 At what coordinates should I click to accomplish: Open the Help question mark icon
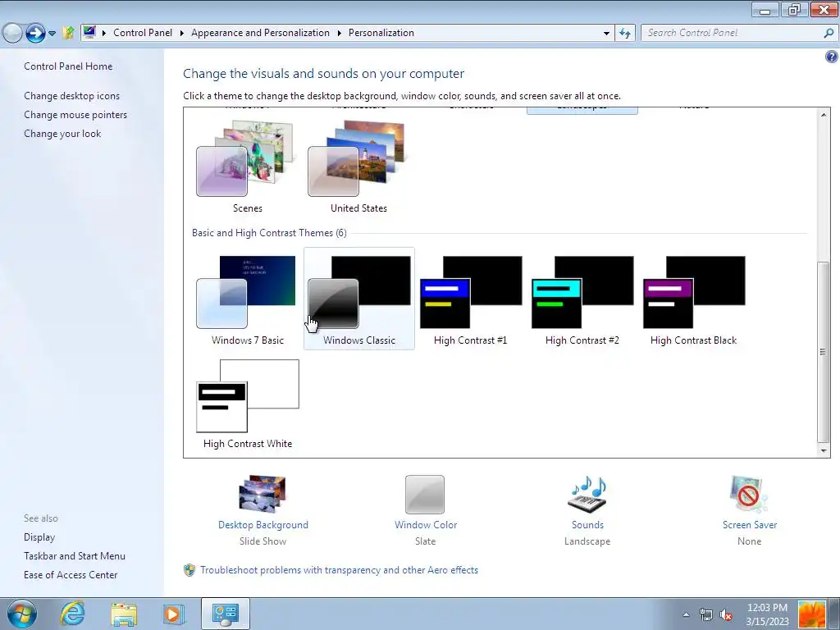pyautogui.click(x=832, y=57)
